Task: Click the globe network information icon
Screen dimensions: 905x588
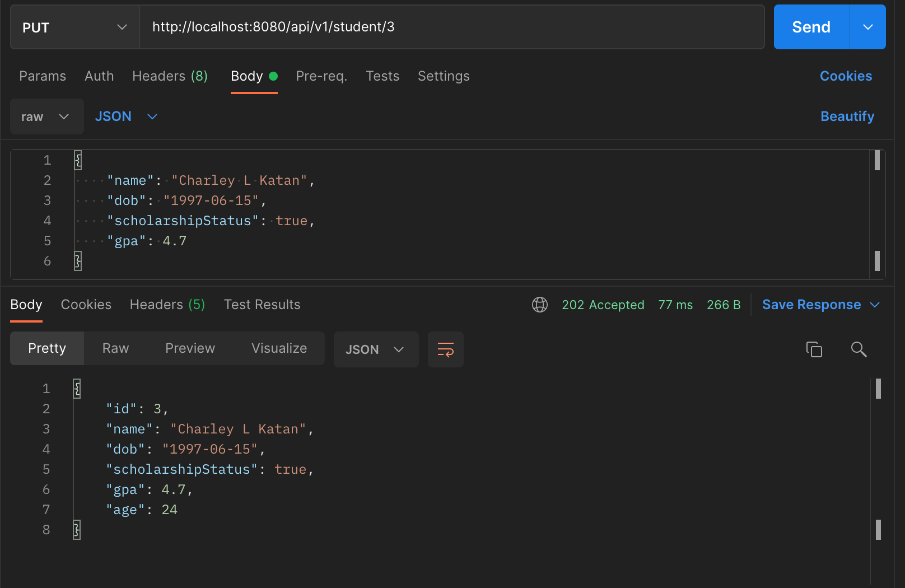Action: 539,305
